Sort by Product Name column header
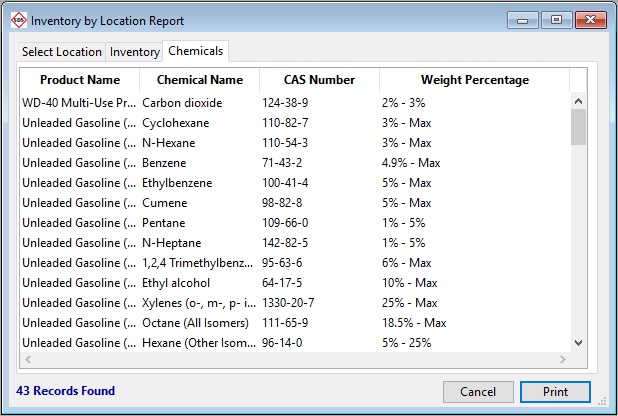 [80, 80]
